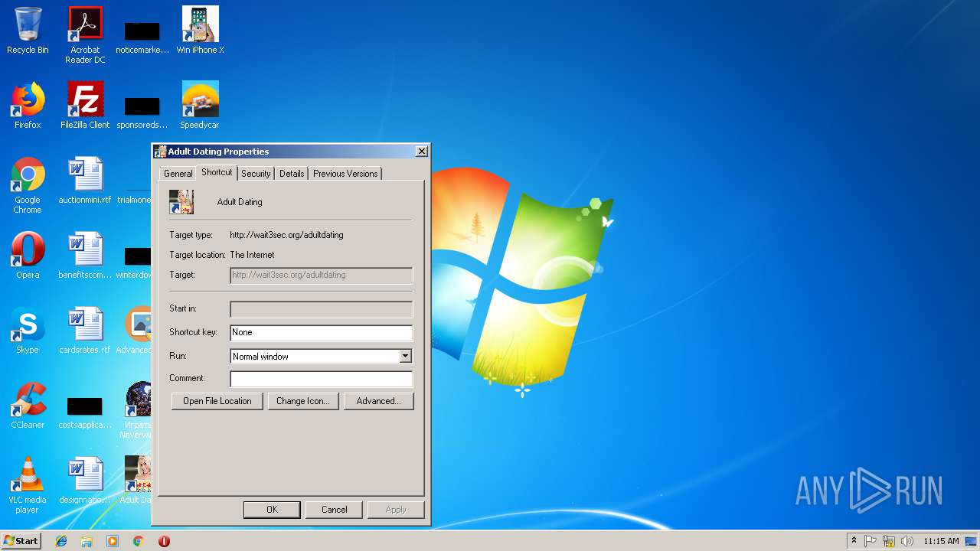The image size is (980, 551).
Task: Open Windows Media Player from the taskbar
Action: [113, 541]
